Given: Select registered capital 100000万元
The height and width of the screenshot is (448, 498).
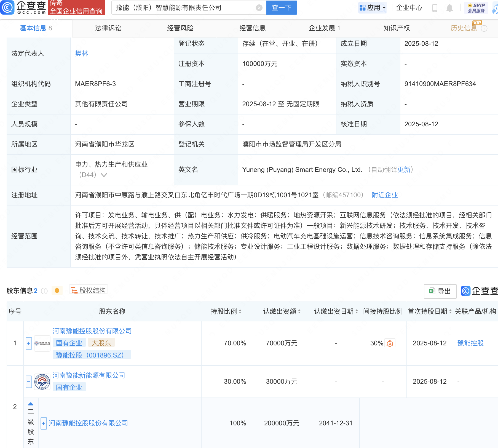Looking at the screenshot, I should (x=260, y=64).
